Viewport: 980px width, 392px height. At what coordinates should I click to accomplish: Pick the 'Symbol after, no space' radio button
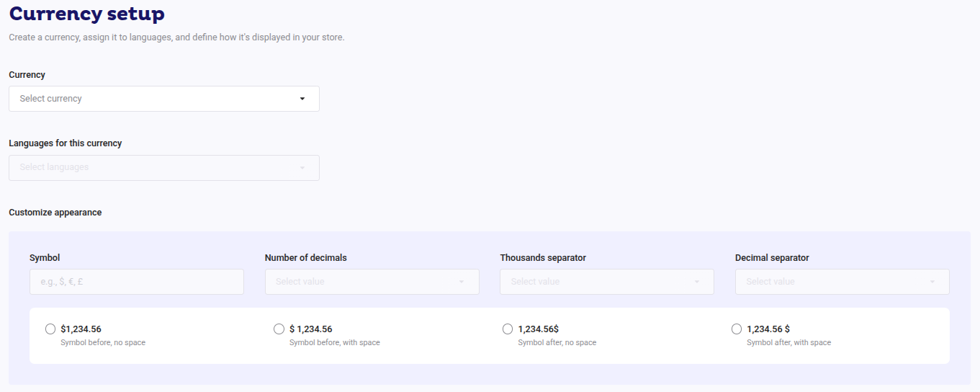[x=508, y=329]
